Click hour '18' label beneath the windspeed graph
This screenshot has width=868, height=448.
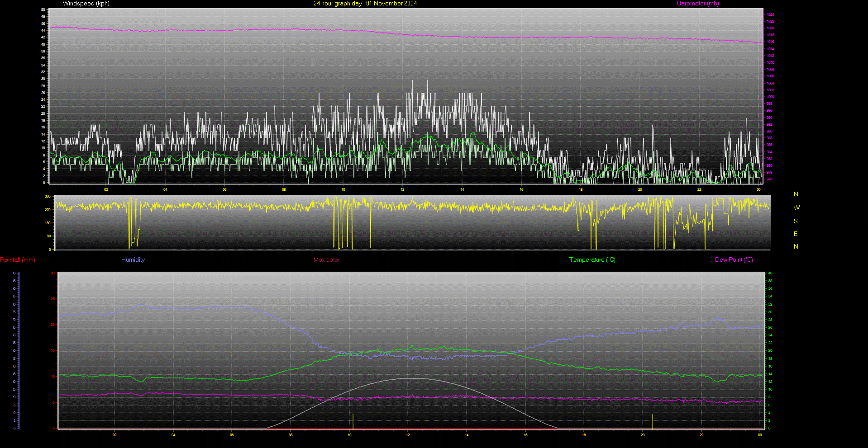[581, 189]
